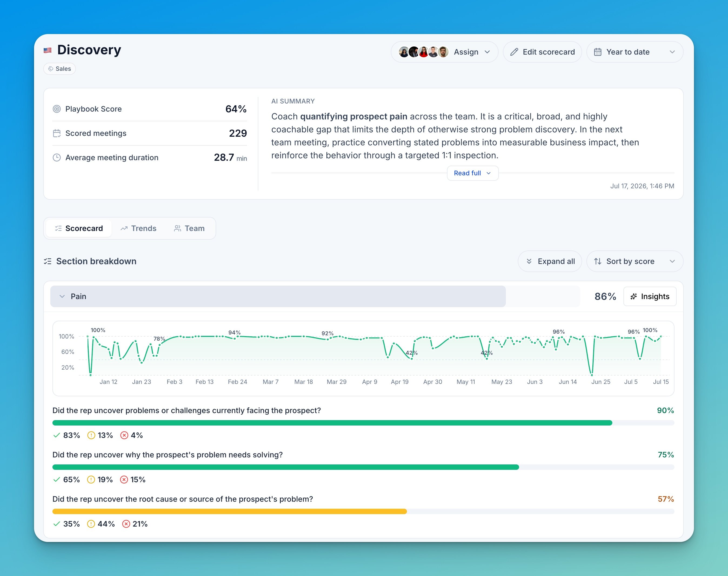Collapse the Pain section chevron
The width and height of the screenshot is (728, 576).
(62, 296)
